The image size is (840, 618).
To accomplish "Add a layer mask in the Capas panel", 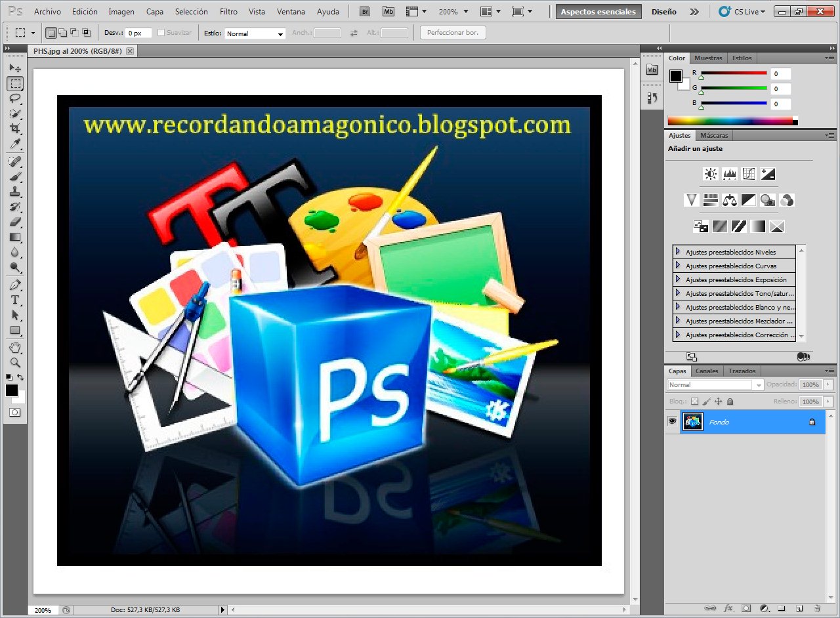I will (746, 608).
